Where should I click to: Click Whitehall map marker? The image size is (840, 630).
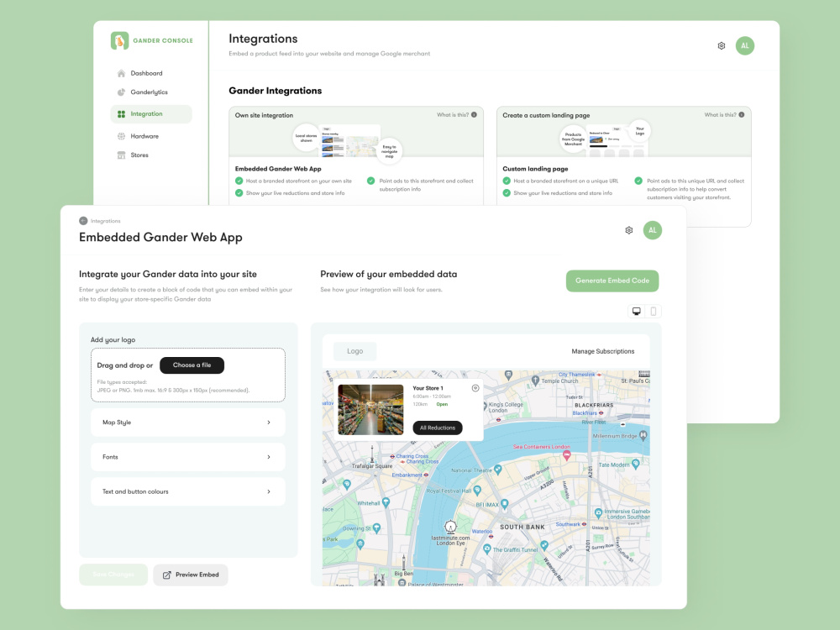click(386, 502)
